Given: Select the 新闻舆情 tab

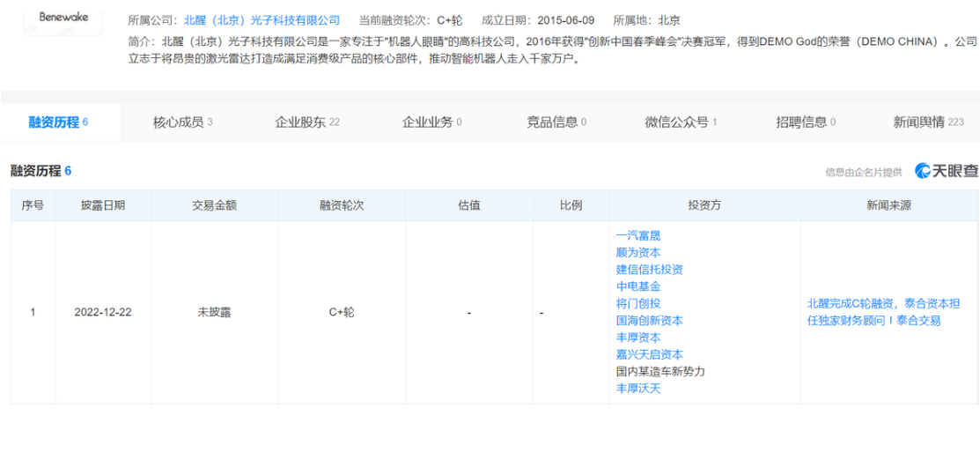Looking at the screenshot, I should tap(929, 122).
